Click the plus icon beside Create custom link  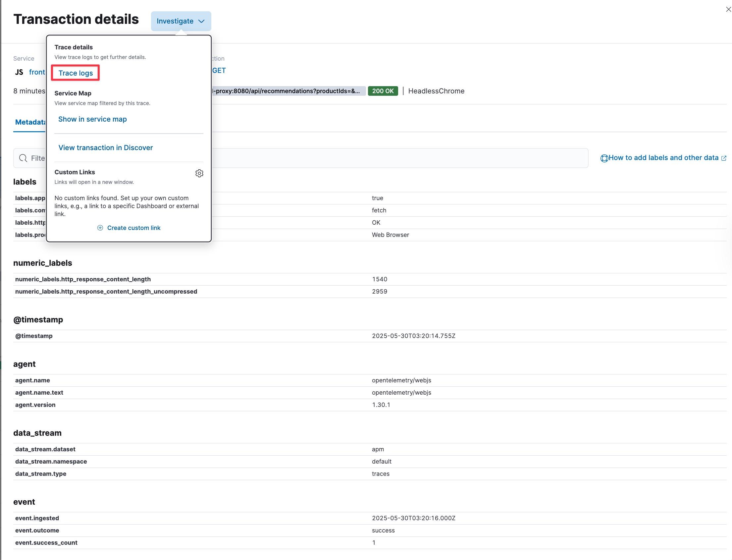(100, 228)
